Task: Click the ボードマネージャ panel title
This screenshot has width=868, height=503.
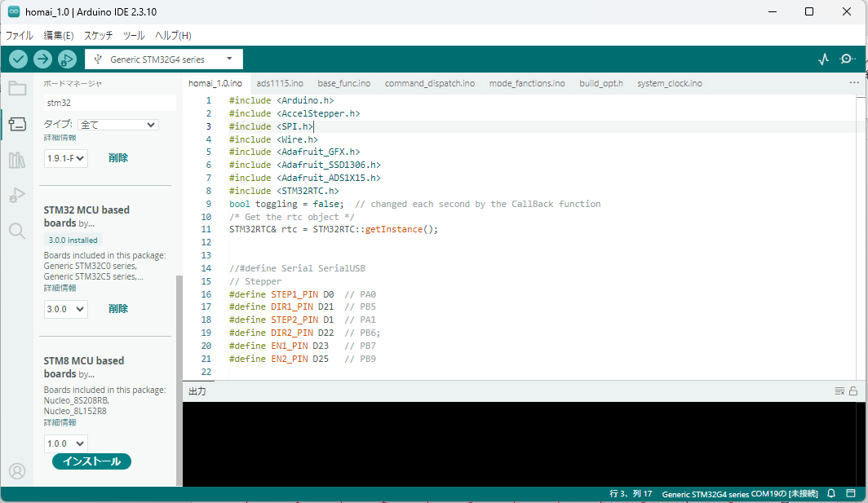Action: 73,83
